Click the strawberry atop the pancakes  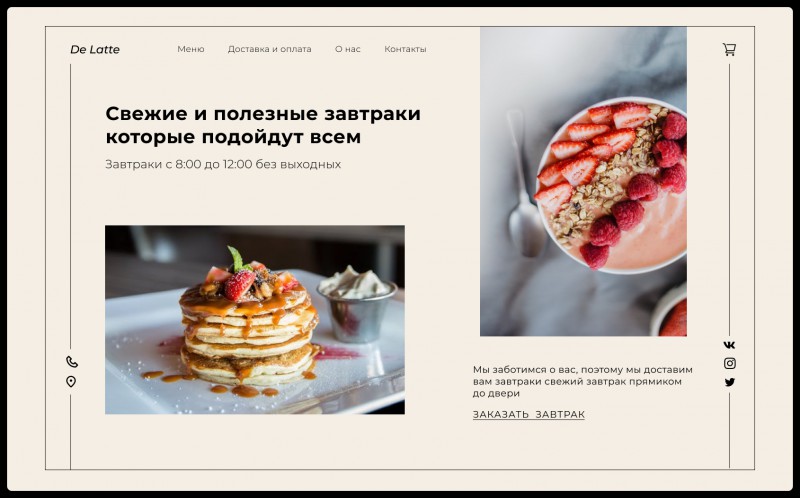coord(240,285)
